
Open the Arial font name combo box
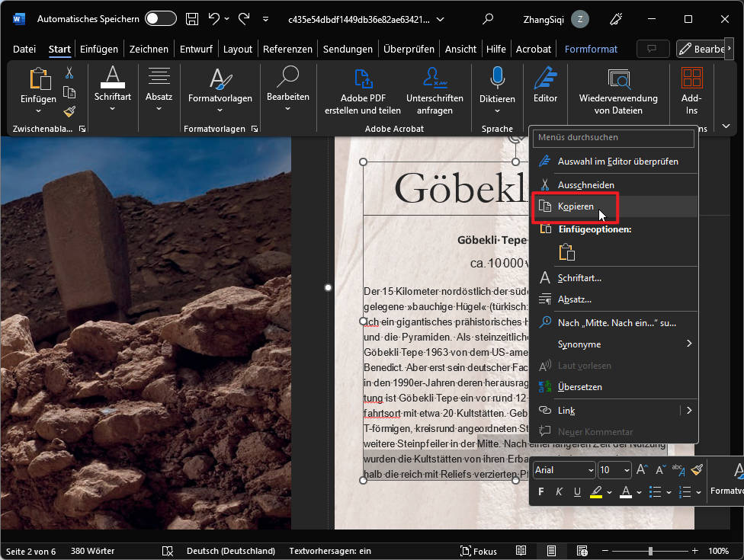(x=563, y=470)
